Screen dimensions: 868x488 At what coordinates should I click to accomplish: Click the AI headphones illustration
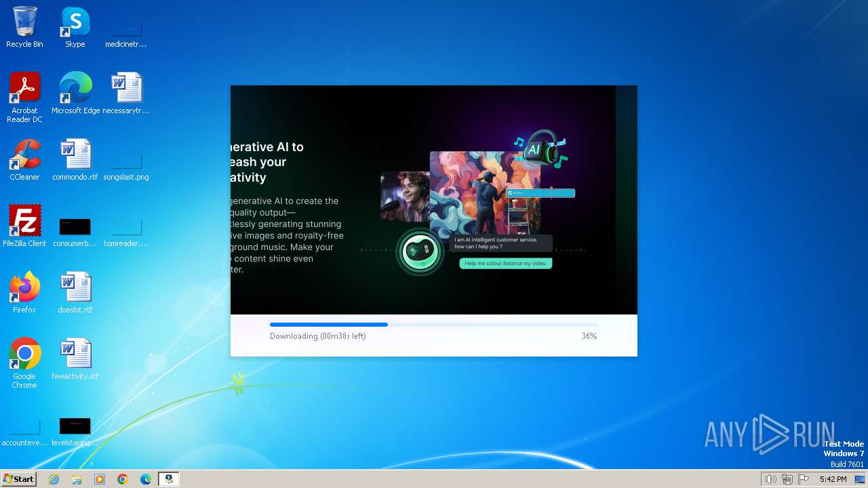click(540, 149)
